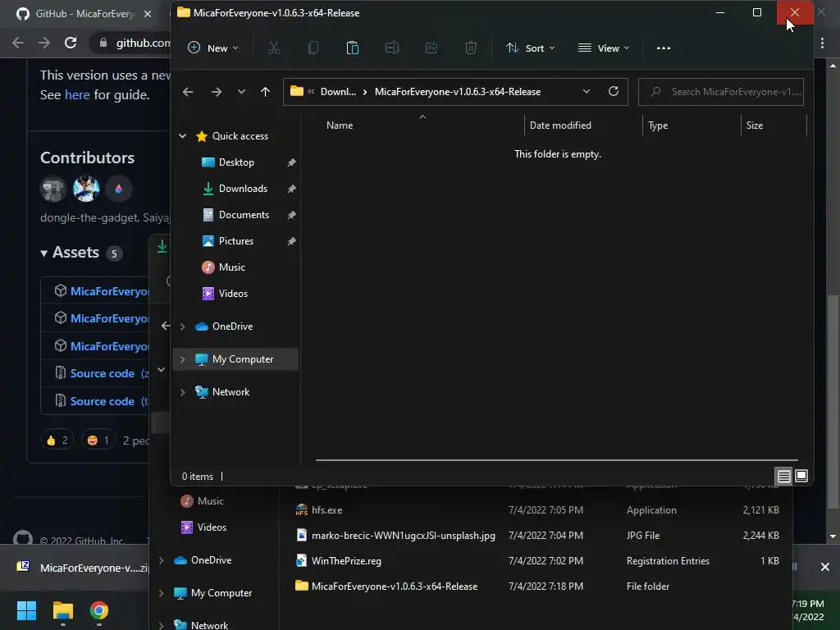This screenshot has width=840, height=630.
Task: Expand Network node in front Explorer
Action: [183, 392]
